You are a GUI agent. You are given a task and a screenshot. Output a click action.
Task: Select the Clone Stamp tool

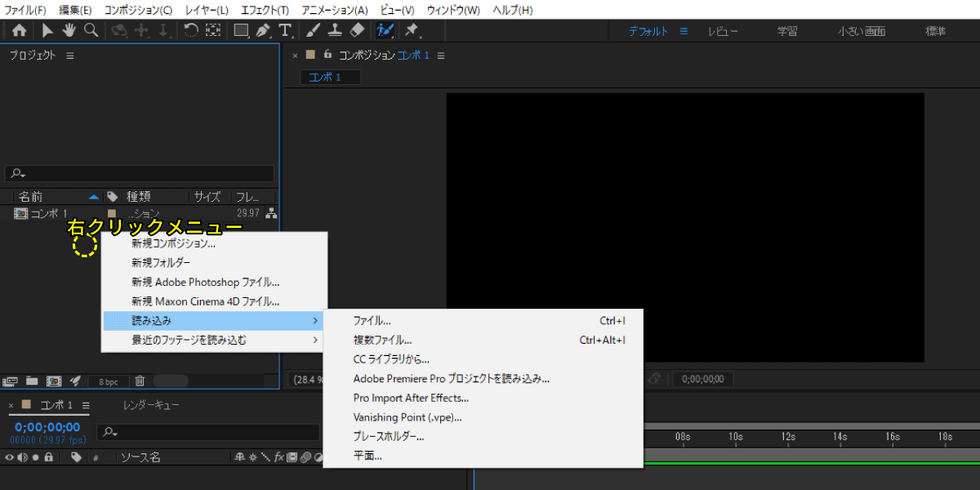pos(335,30)
